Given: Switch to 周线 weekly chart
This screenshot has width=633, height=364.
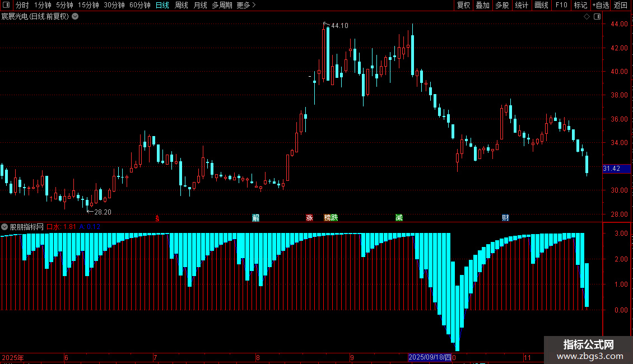Looking at the screenshot, I should pyautogui.click(x=181, y=5).
